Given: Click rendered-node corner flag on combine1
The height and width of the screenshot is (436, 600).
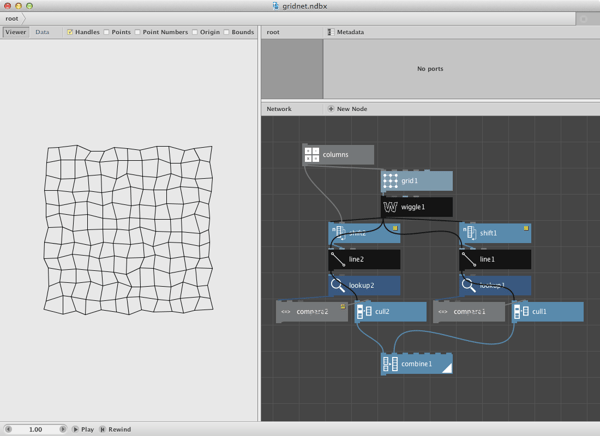Looking at the screenshot, I should pyautogui.click(x=448, y=368).
